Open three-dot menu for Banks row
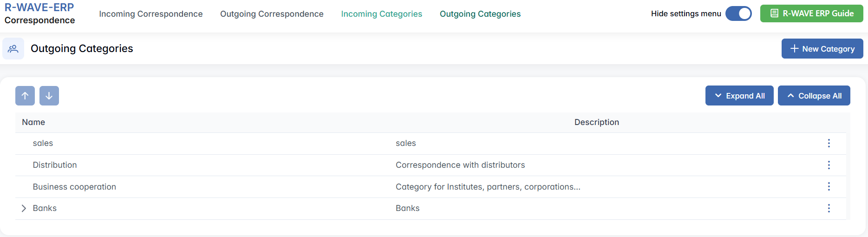Screen dimensions: 868x237 [829, 208]
